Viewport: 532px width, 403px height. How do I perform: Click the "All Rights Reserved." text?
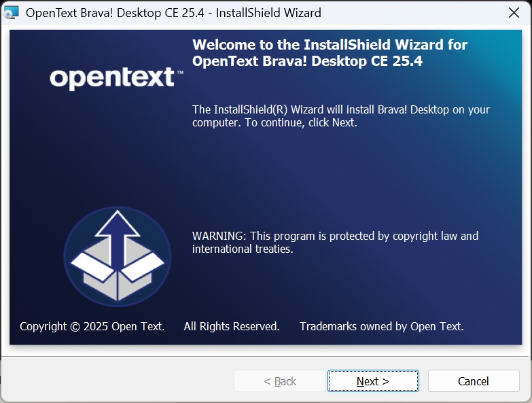232,326
